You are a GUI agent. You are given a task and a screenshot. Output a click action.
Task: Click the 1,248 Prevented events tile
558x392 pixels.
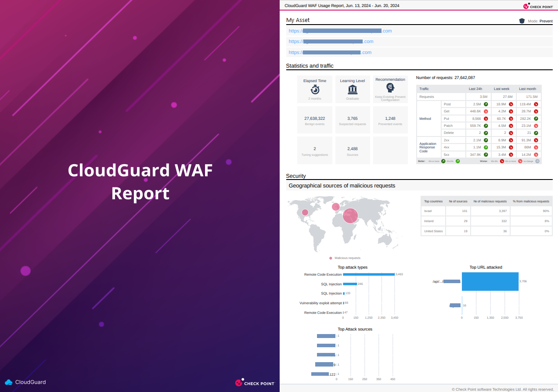pyautogui.click(x=390, y=120)
